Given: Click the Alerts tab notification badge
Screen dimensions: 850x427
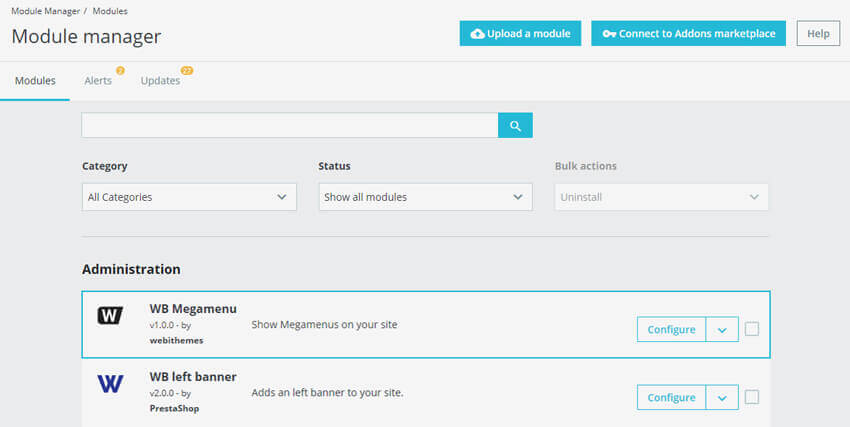Looking at the screenshot, I should [x=120, y=71].
